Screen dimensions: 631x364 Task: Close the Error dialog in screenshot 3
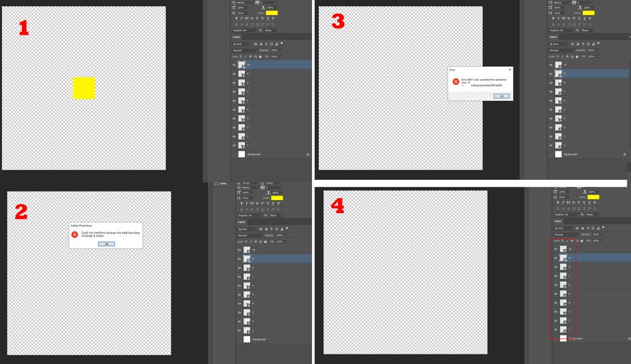point(510,69)
